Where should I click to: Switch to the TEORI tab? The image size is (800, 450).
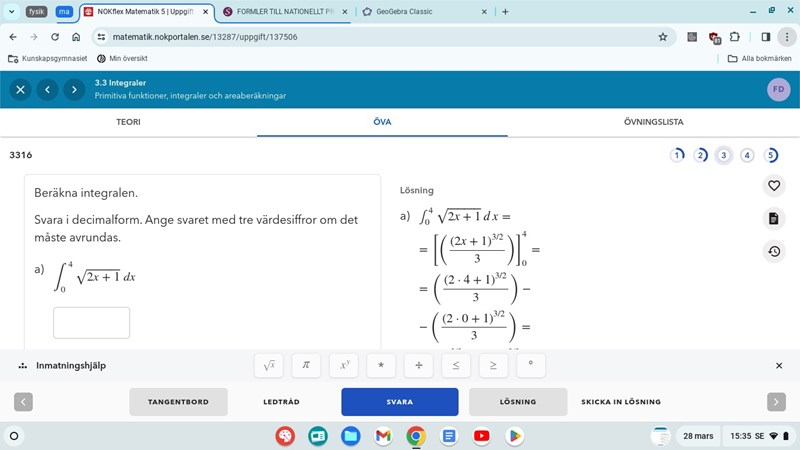coord(128,122)
